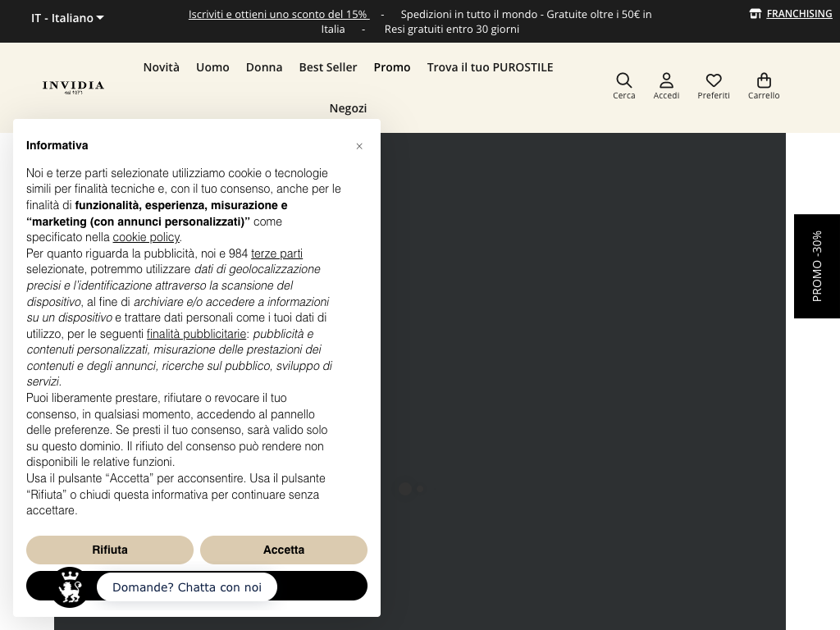The height and width of the screenshot is (630, 840).
Task: Click the Accedi account icon
Action: (x=666, y=80)
